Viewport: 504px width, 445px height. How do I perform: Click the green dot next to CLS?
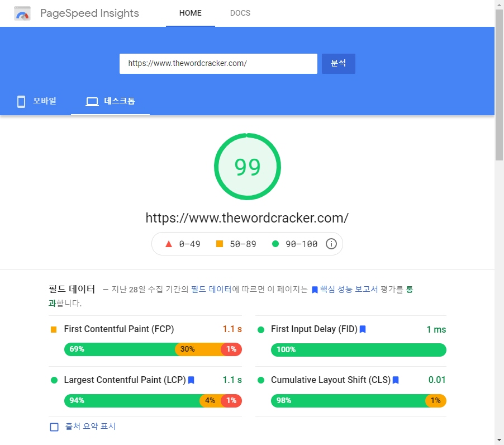point(261,380)
